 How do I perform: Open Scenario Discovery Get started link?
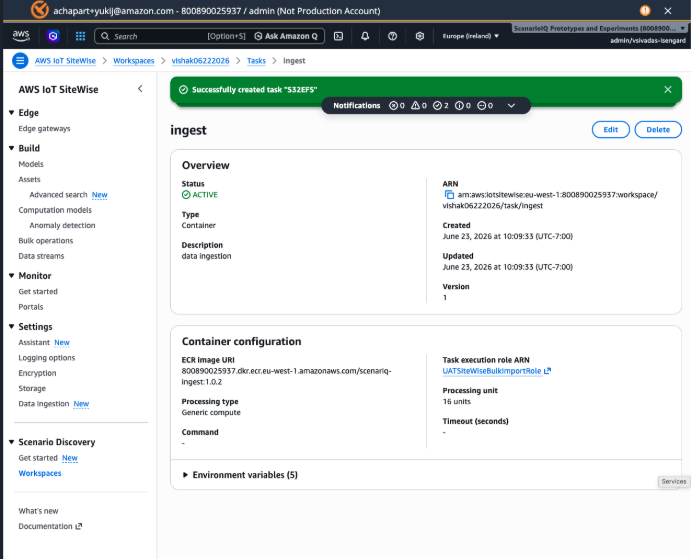pyautogui.click(x=38, y=458)
